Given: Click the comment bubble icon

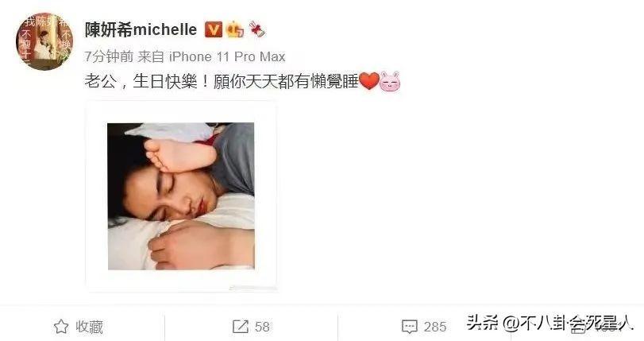Looking at the screenshot, I should point(410,327).
